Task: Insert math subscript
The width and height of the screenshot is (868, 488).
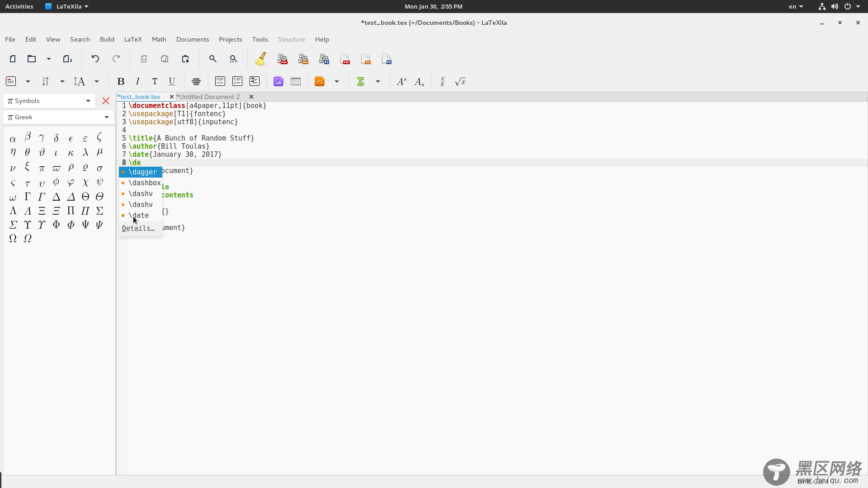Action: coord(419,82)
